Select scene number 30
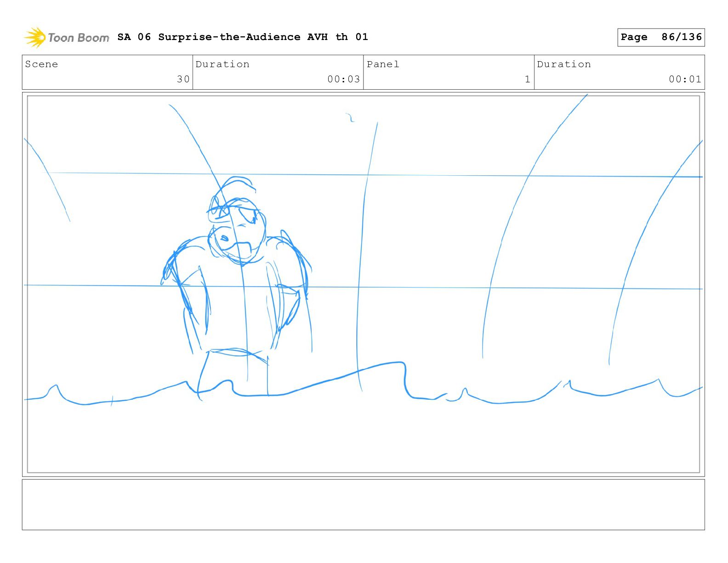This screenshot has height=563, width=728. click(183, 79)
